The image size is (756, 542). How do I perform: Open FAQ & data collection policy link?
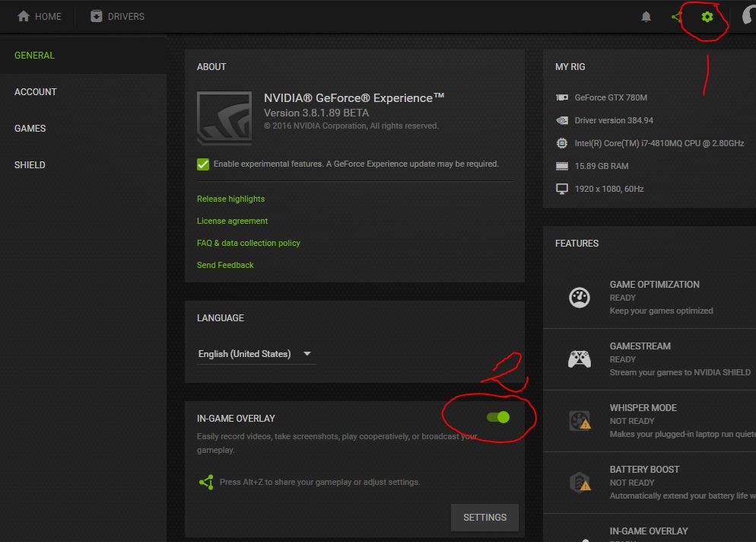[x=248, y=243]
